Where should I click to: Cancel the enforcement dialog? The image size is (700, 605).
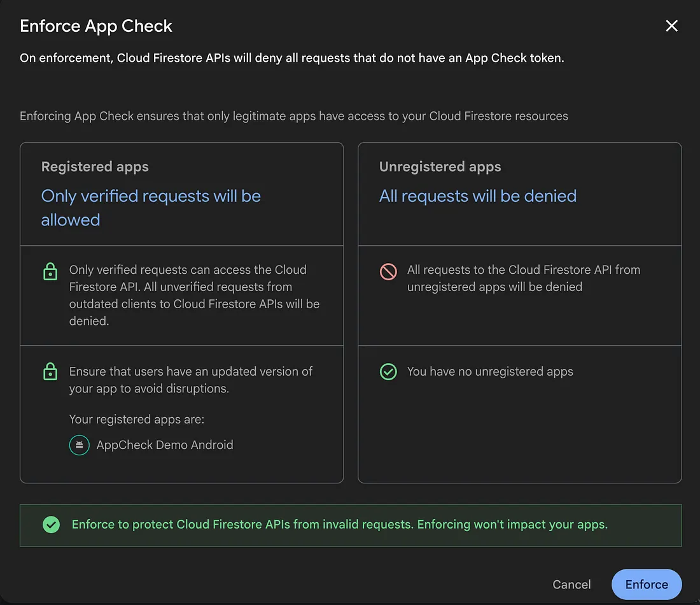pos(571,584)
